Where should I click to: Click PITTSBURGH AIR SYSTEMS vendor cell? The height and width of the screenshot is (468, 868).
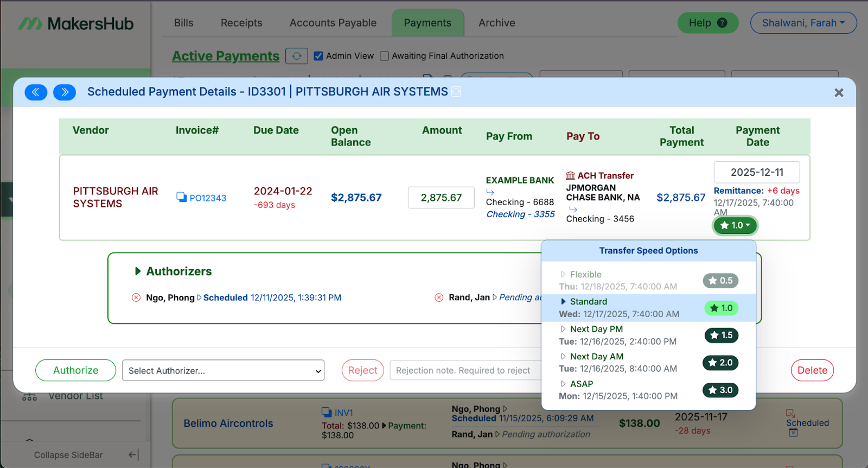pos(116,198)
